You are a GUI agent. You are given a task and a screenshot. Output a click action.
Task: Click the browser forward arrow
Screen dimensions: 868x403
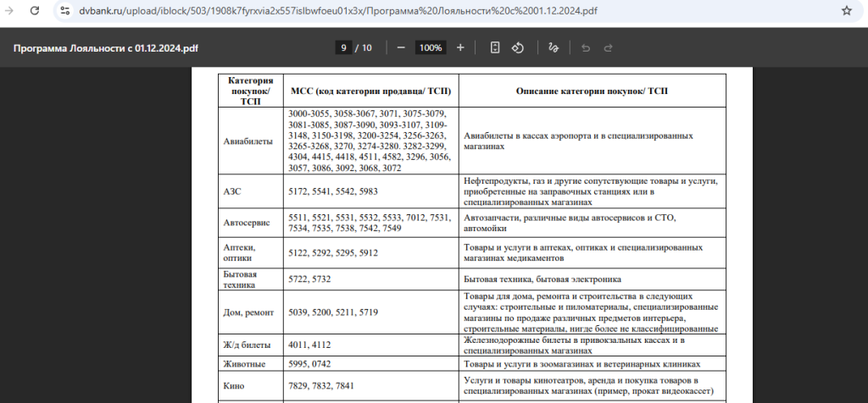point(8,11)
